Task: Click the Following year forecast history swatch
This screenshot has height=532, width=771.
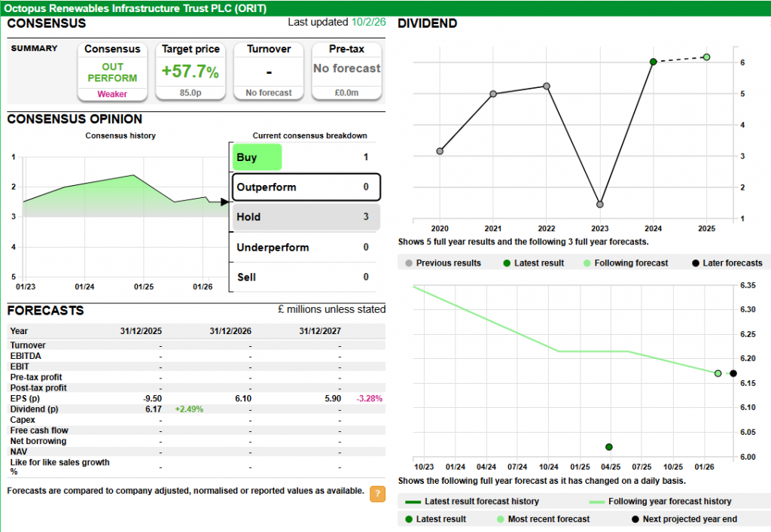Action: (x=596, y=502)
